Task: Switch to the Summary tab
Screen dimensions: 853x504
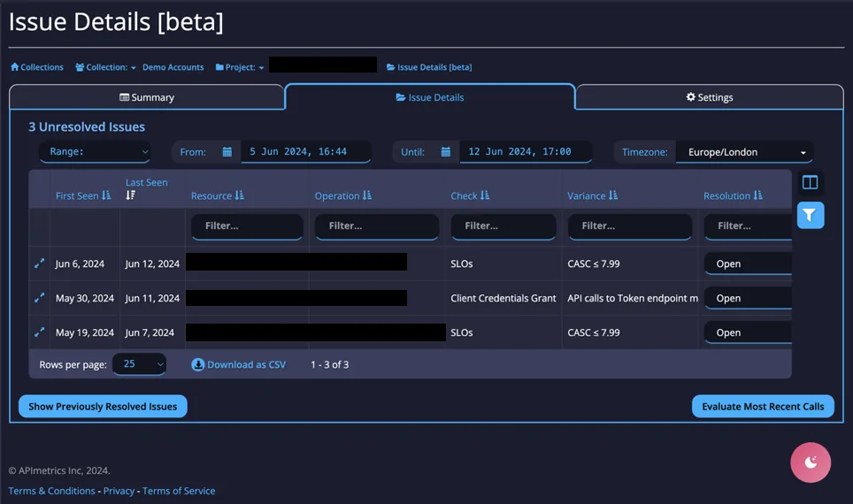Action: point(147,97)
